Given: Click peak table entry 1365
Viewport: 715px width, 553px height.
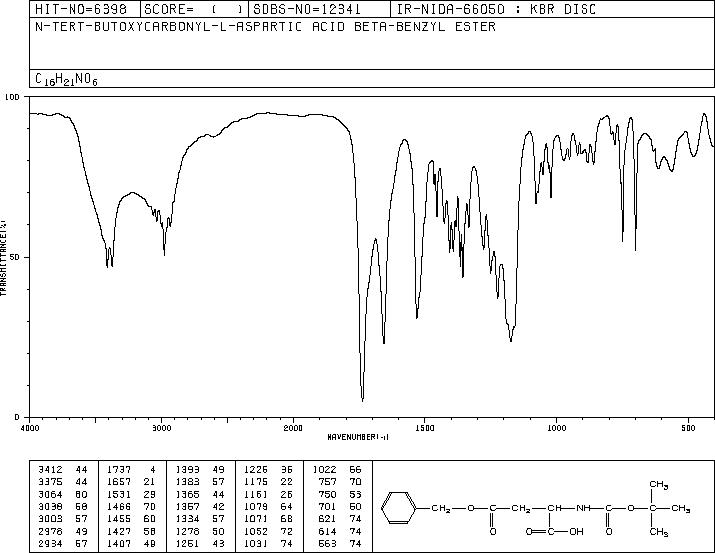Looking at the screenshot, I should (x=187, y=495).
